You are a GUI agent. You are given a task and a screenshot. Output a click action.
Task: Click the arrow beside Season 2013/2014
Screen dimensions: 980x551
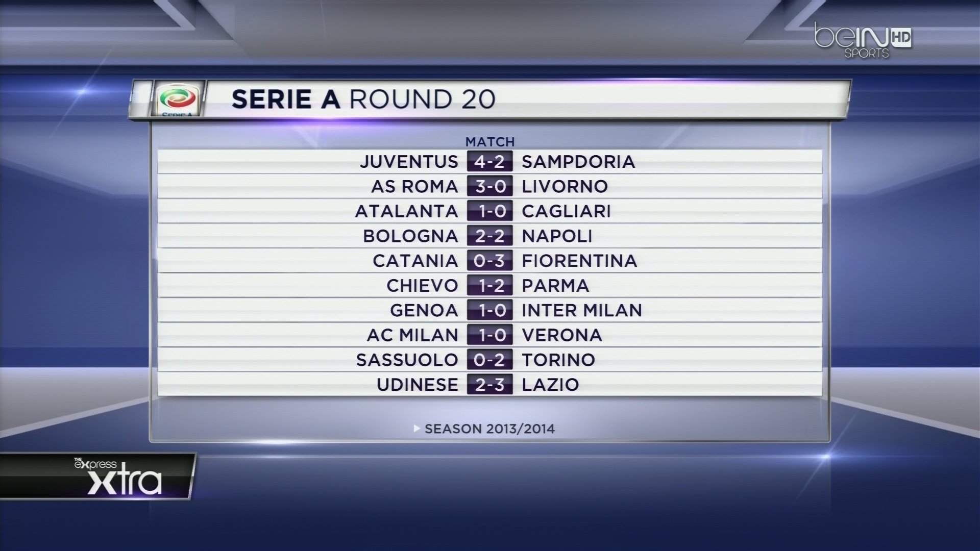point(417,429)
